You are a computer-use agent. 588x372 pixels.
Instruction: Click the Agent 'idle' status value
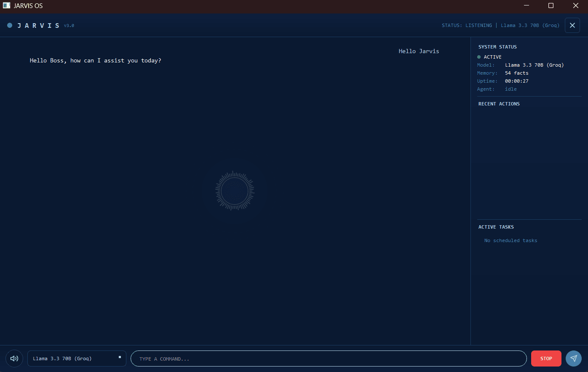click(x=511, y=89)
